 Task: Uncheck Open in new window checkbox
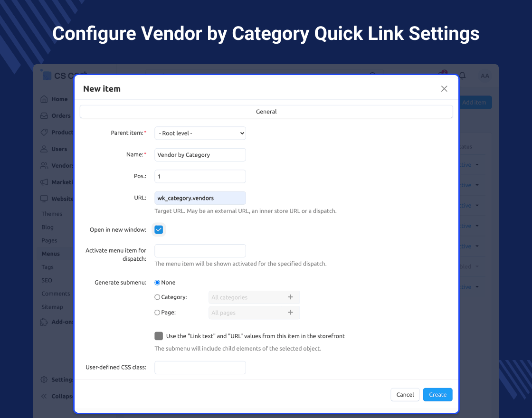(x=159, y=230)
